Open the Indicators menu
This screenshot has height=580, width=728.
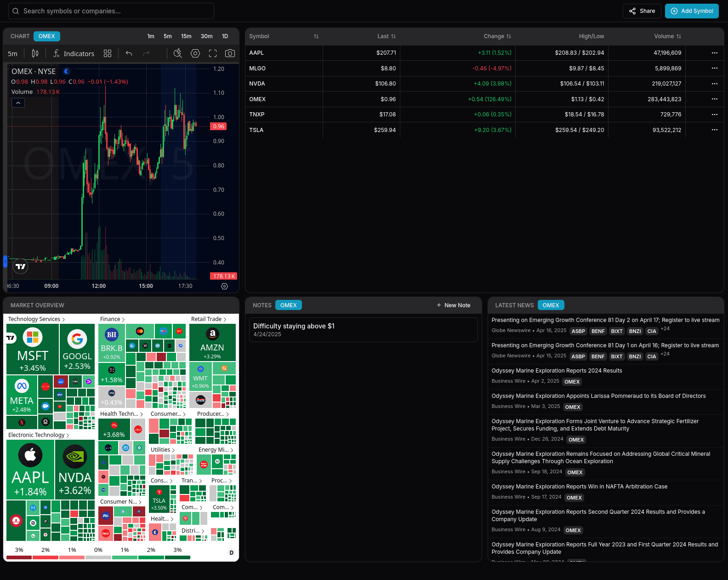[x=74, y=53]
